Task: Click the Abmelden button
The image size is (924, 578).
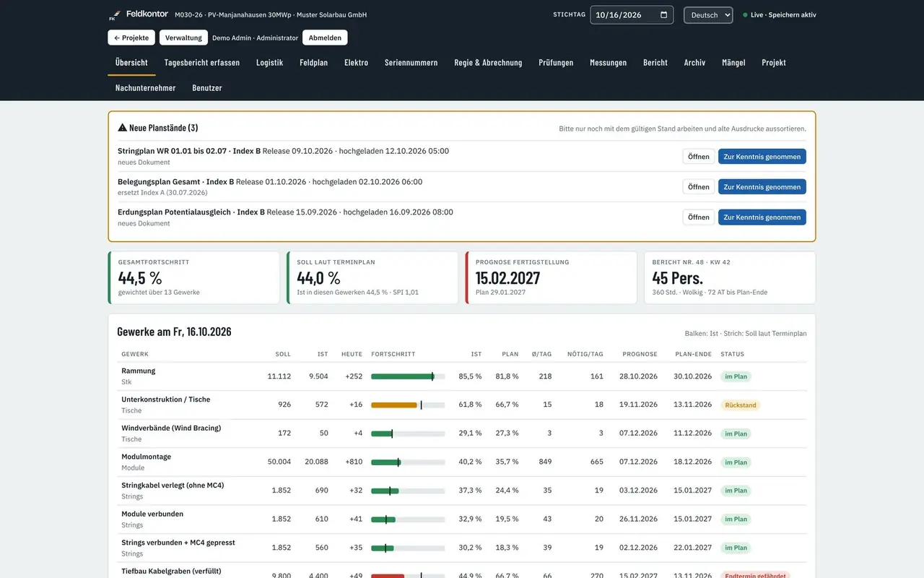Action: (325, 38)
